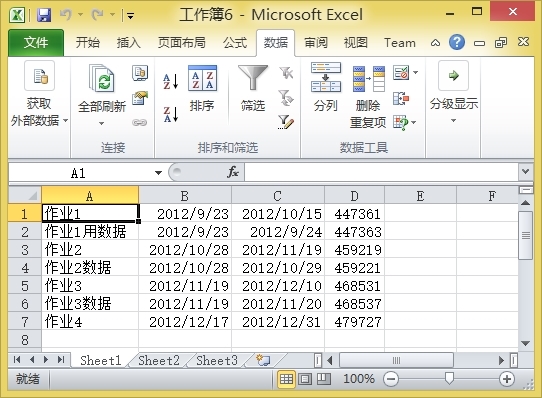Switch to Page Break Preview in status bar
This screenshot has height=398, width=542.
tap(324, 379)
